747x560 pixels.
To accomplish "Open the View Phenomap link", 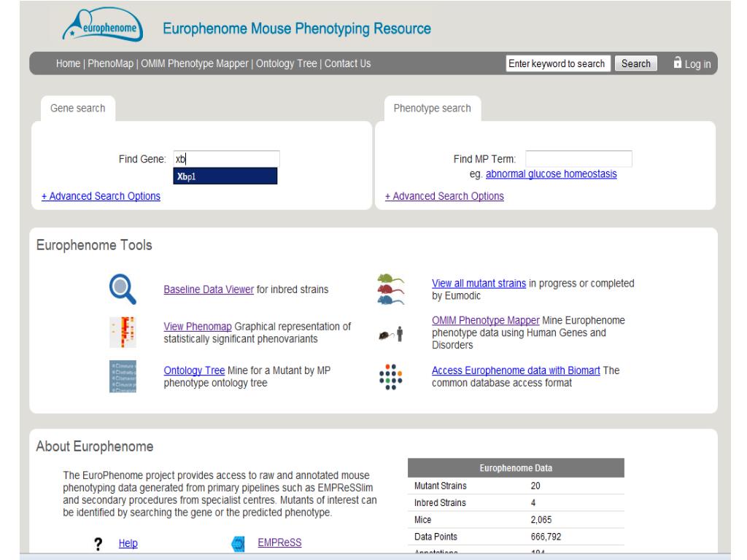I will (198, 327).
